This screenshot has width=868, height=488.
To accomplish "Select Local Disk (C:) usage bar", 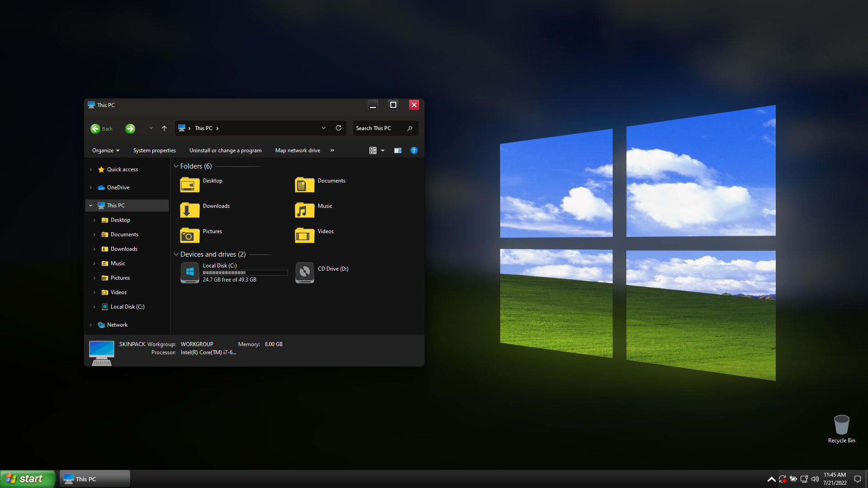I will coord(245,273).
